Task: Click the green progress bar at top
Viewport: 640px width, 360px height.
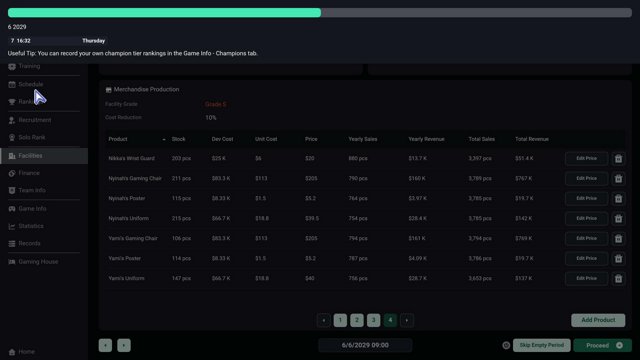Action: point(164,13)
